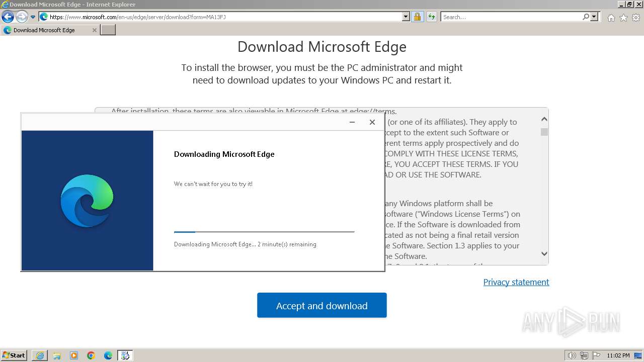The width and height of the screenshot is (644, 362).
Task: Close the Download Microsoft Edge tab
Action: click(x=94, y=30)
